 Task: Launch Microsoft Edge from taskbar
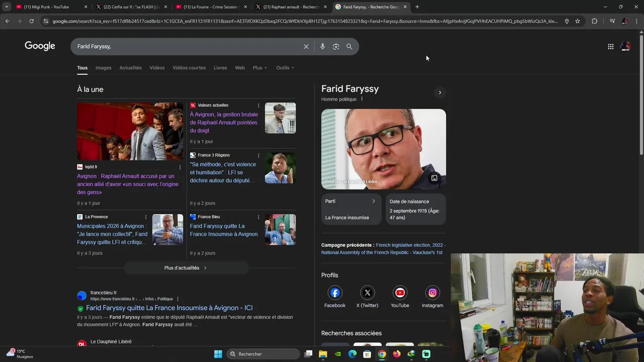pos(353,354)
